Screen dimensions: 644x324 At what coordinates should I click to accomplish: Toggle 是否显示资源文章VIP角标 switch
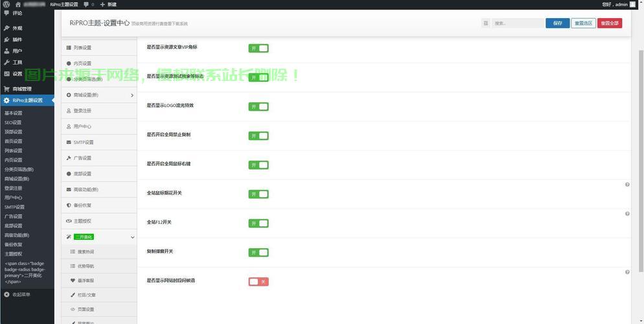tap(258, 48)
